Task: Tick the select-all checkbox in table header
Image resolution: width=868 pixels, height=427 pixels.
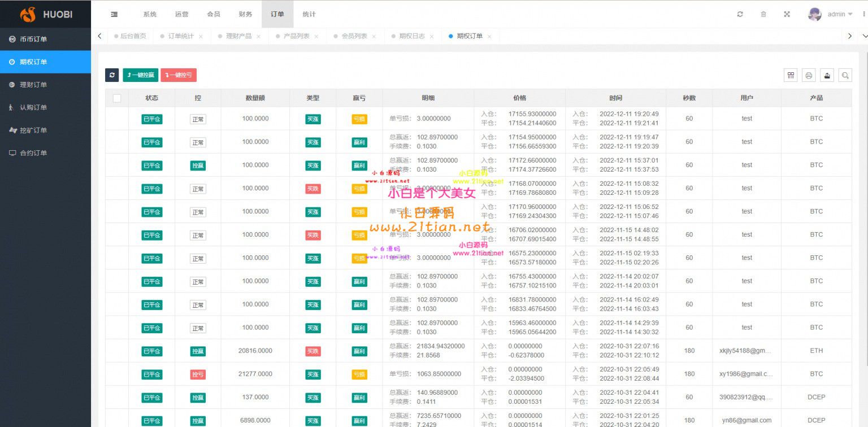Action: click(117, 98)
